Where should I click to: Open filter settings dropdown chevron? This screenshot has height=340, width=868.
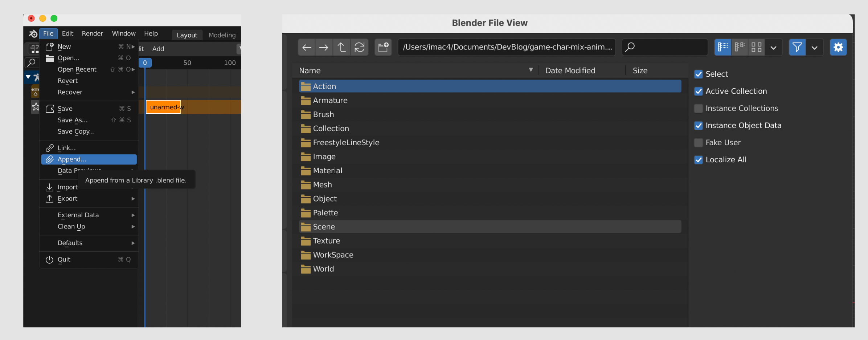814,47
